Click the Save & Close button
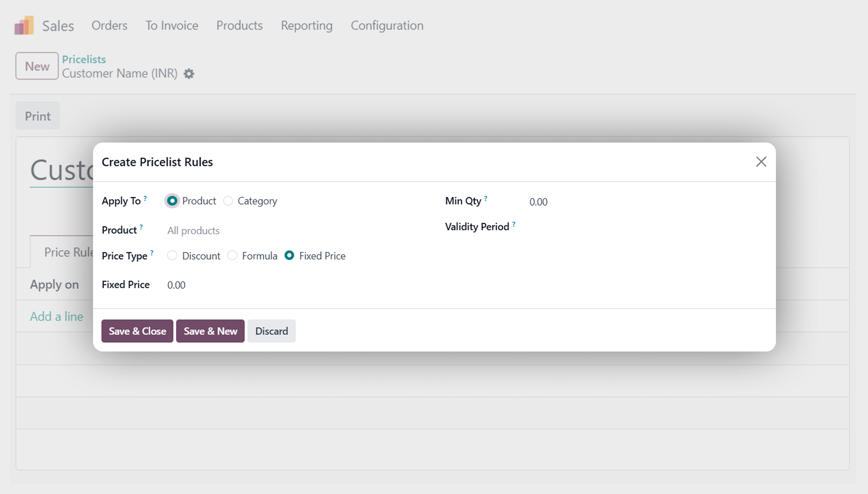 137,331
